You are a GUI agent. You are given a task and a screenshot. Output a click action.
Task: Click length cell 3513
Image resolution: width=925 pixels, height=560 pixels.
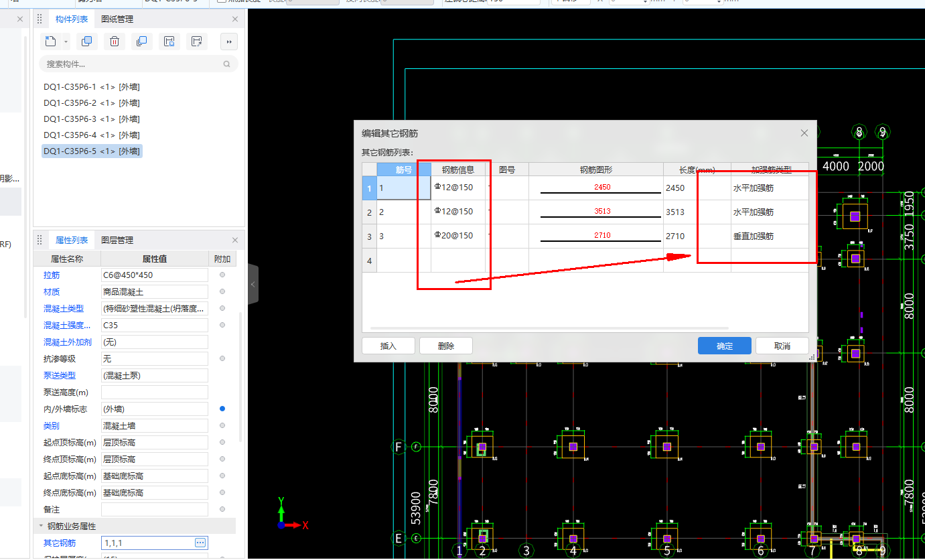coord(697,212)
